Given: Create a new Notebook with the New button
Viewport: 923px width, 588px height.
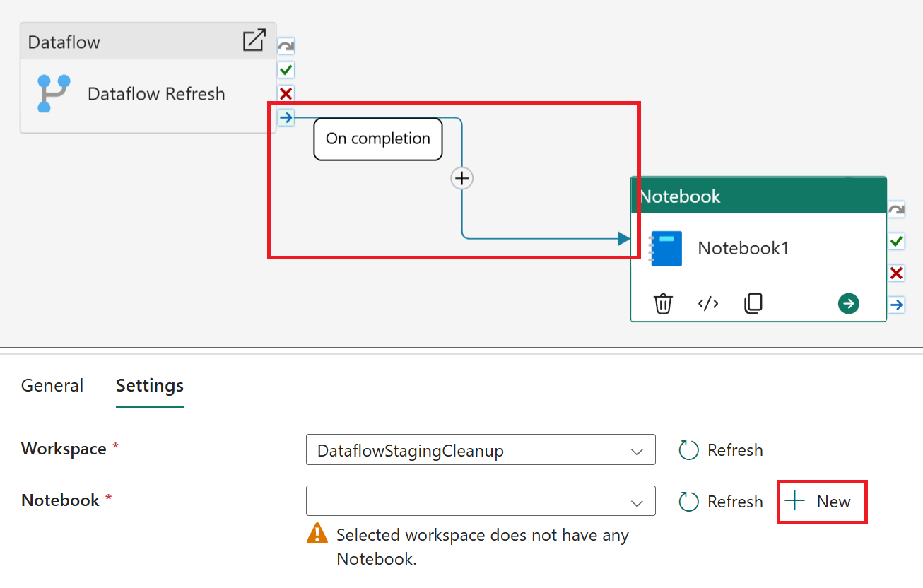Looking at the screenshot, I should [821, 501].
